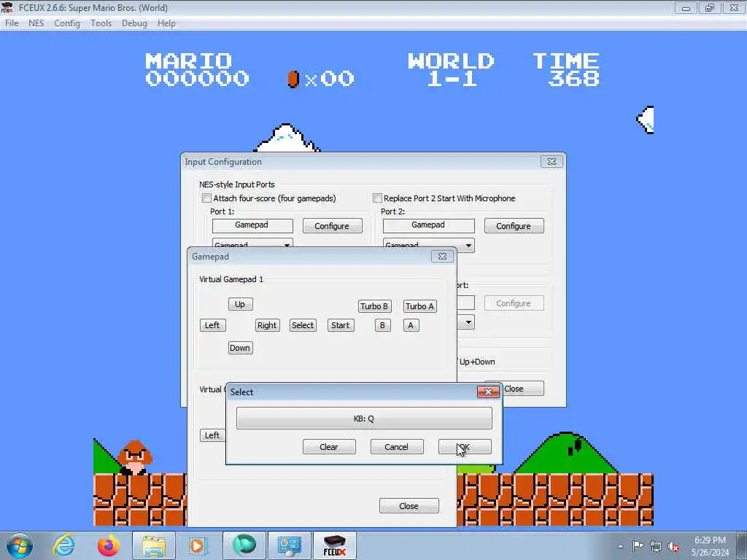Open the Windows Start orb

coord(20,545)
